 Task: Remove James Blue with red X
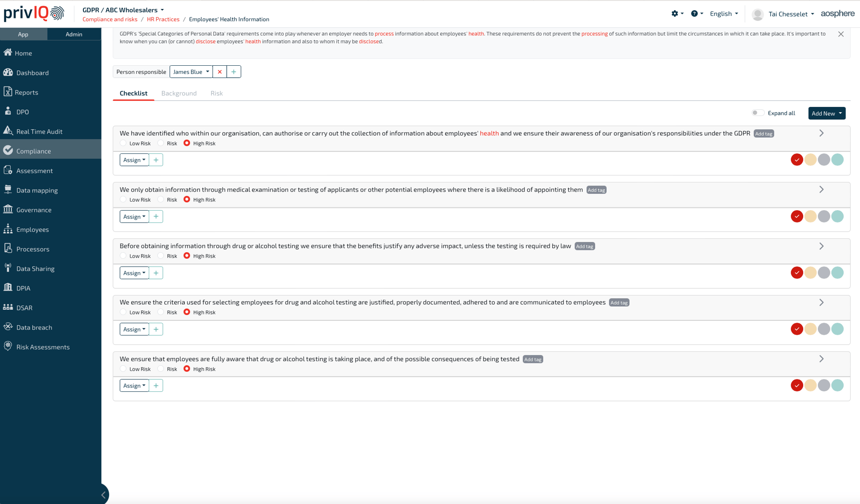[x=220, y=72]
